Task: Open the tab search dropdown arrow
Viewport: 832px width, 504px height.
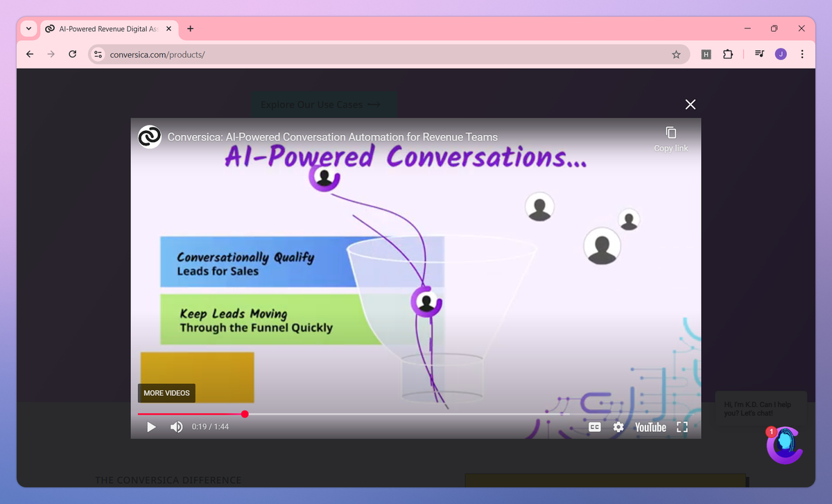Action: point(28,28)
